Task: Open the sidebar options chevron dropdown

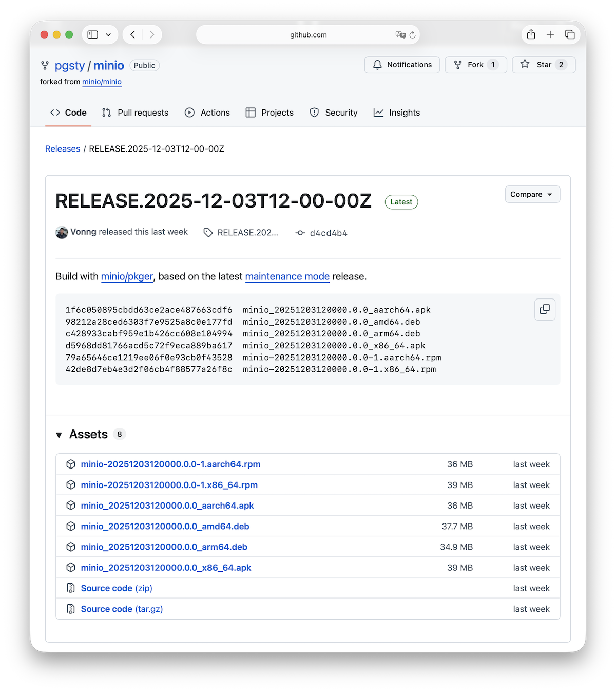Action: point(108,34)
